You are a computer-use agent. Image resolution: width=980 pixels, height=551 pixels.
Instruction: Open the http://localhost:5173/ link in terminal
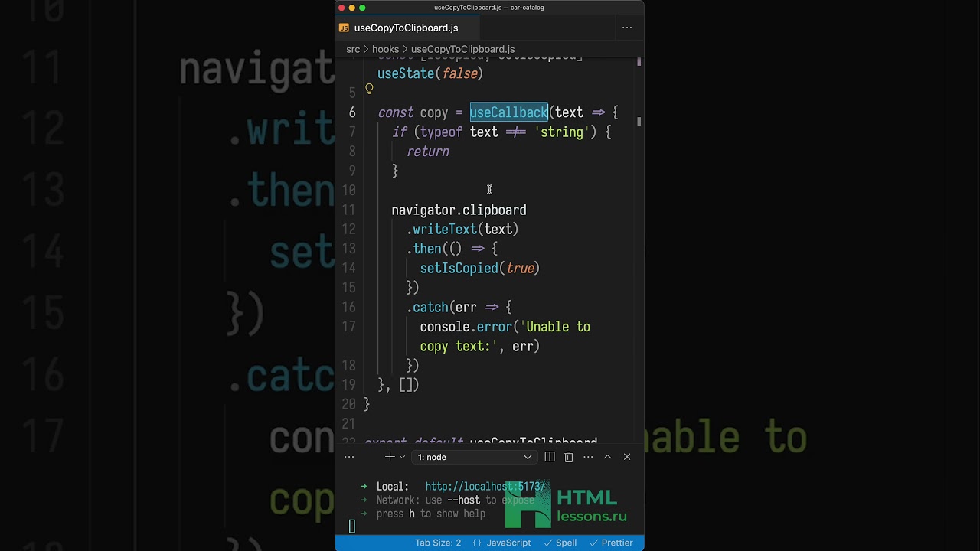pos(485,487)
